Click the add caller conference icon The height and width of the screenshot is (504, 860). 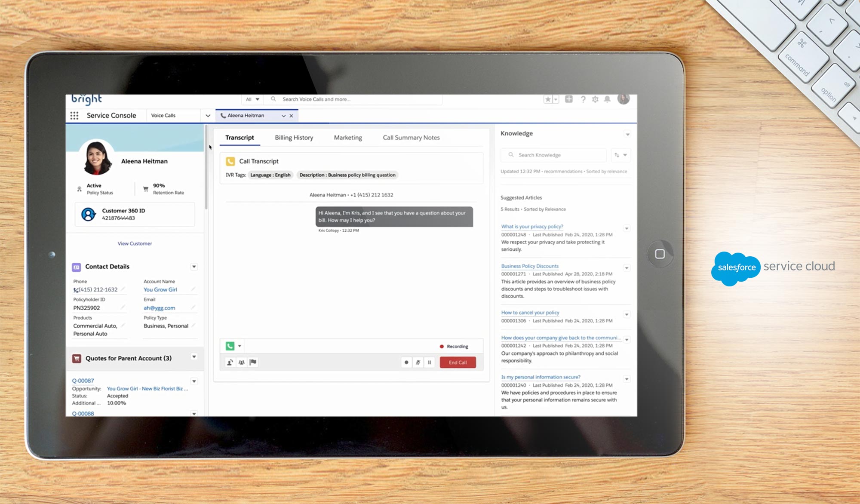[242, 363]
